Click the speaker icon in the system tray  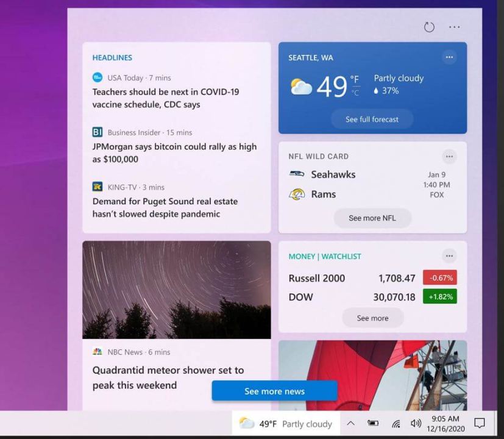(x=416, y=423)
